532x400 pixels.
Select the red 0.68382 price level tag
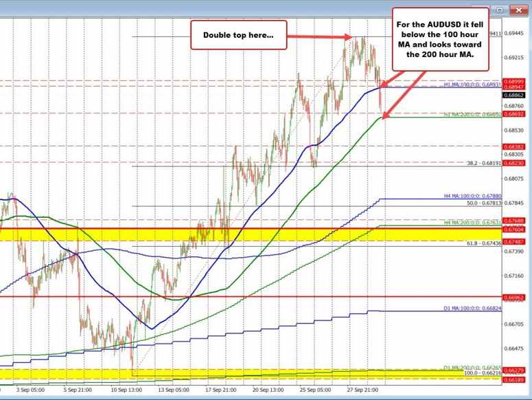click(514, 147)
